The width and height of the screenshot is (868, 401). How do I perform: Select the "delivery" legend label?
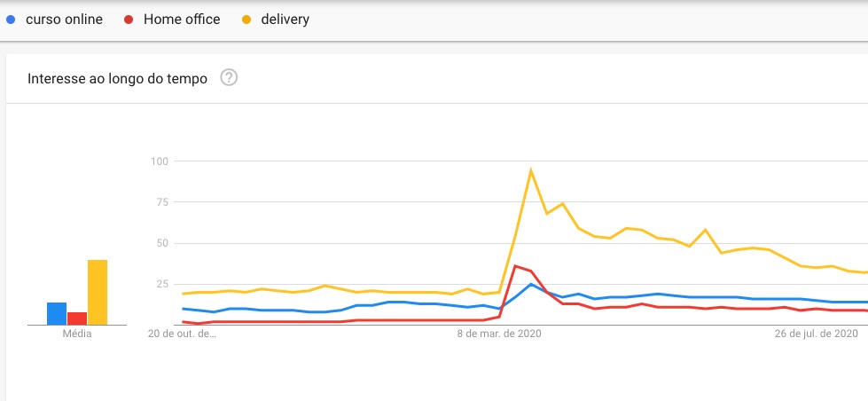pos(285,20)
